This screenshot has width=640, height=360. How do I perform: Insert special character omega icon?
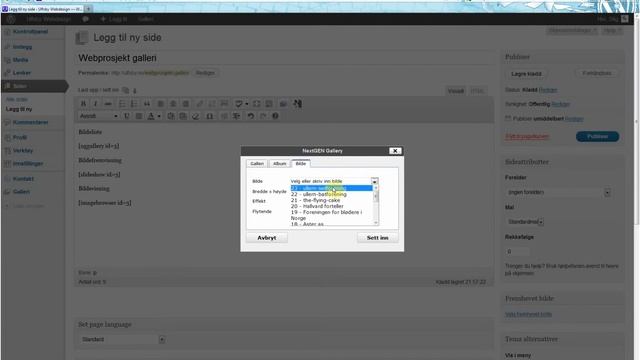click(x=209, y=116)
